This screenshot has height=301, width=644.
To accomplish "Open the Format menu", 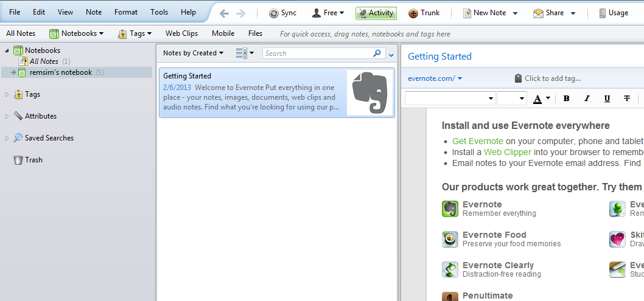I will click(x=126, y=12).
